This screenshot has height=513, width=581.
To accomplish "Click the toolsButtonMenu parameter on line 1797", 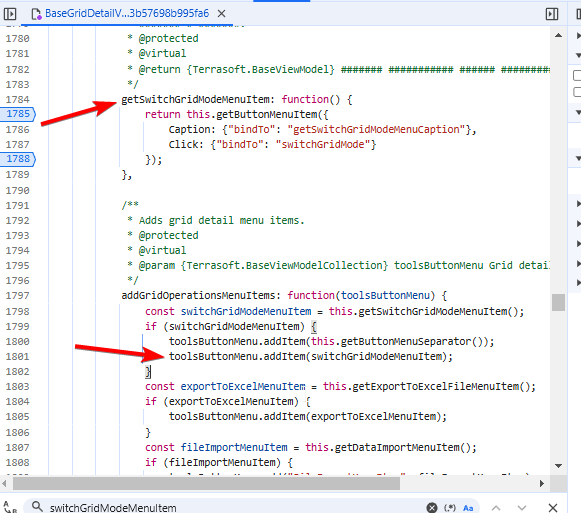I will tap(385, 296).
